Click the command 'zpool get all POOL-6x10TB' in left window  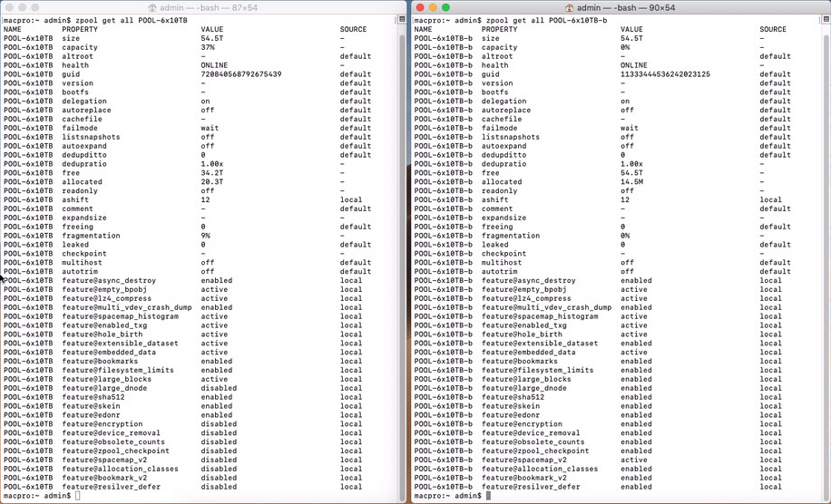tap(131, 20)
